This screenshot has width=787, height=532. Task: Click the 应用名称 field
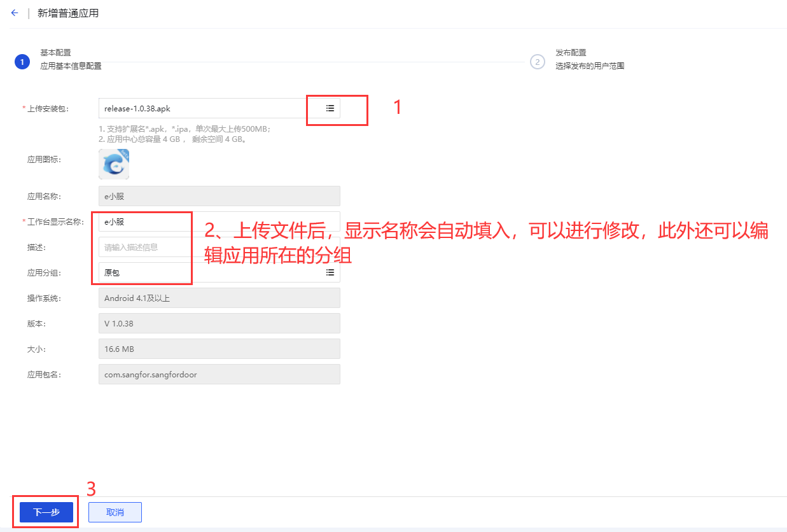coord(219,196)
